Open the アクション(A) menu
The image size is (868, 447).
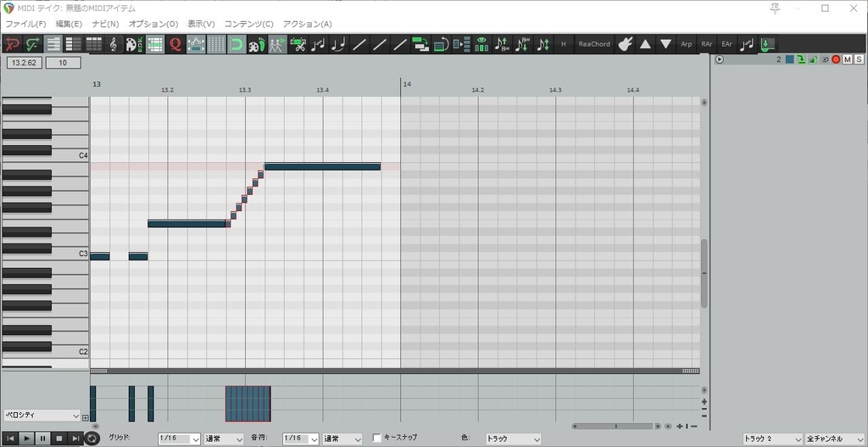coord(307,24)
